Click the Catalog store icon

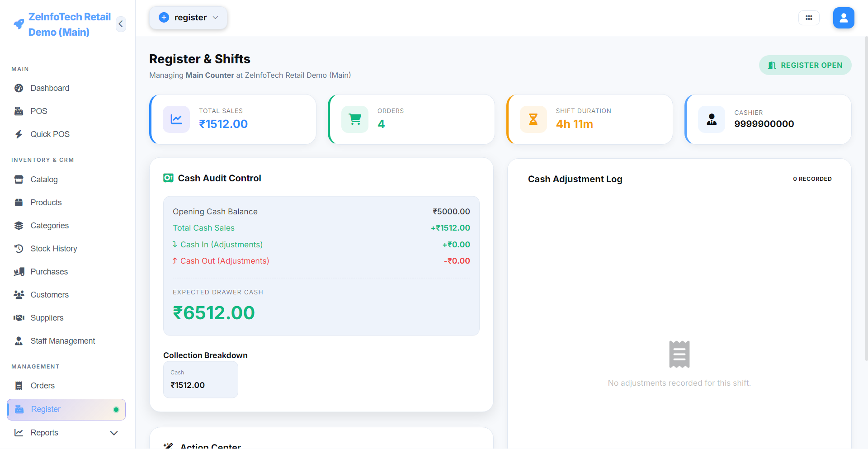(x=19, y=180)
